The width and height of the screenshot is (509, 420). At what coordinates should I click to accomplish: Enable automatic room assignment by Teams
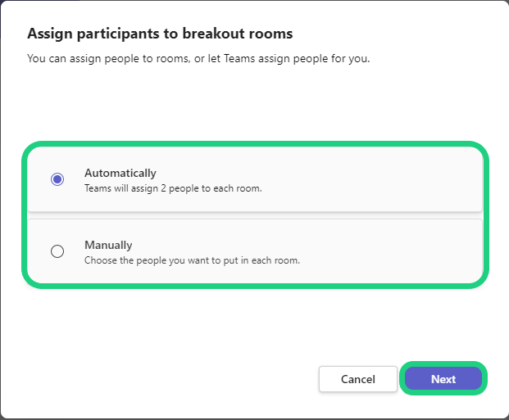(x=57, y=179)
